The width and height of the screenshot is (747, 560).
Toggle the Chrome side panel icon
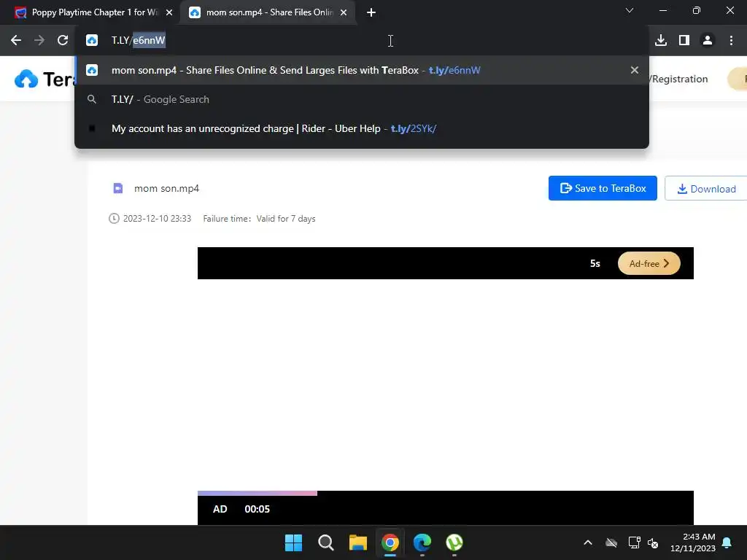(684, 41)
